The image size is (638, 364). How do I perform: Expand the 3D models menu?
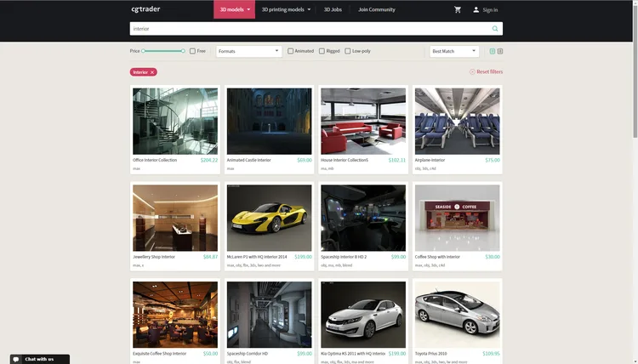coord(235,9)
